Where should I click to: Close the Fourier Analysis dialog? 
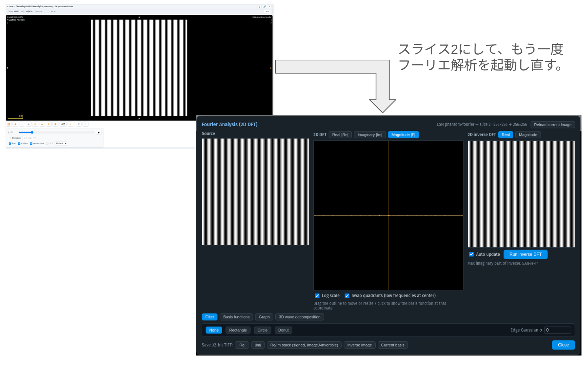(x=563, y=345)
